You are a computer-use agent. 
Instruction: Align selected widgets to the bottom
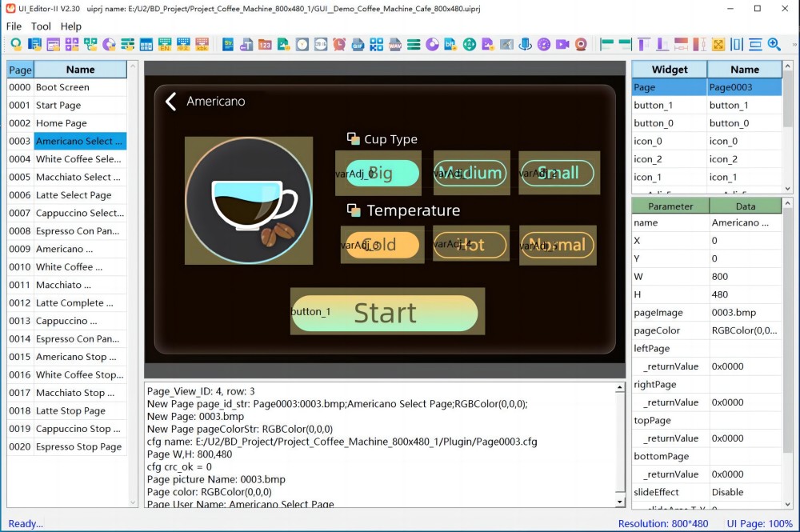tap(662, 44)
